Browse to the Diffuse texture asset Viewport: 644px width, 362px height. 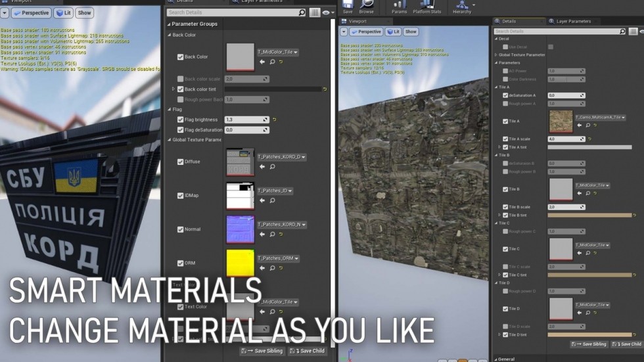[x=272, y=167]
